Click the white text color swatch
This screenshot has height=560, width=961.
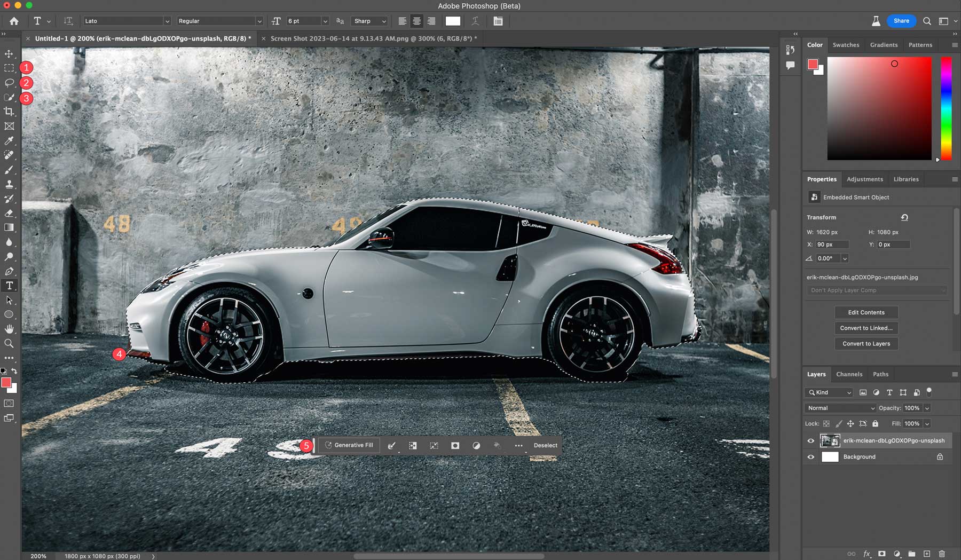click(453, 21)
